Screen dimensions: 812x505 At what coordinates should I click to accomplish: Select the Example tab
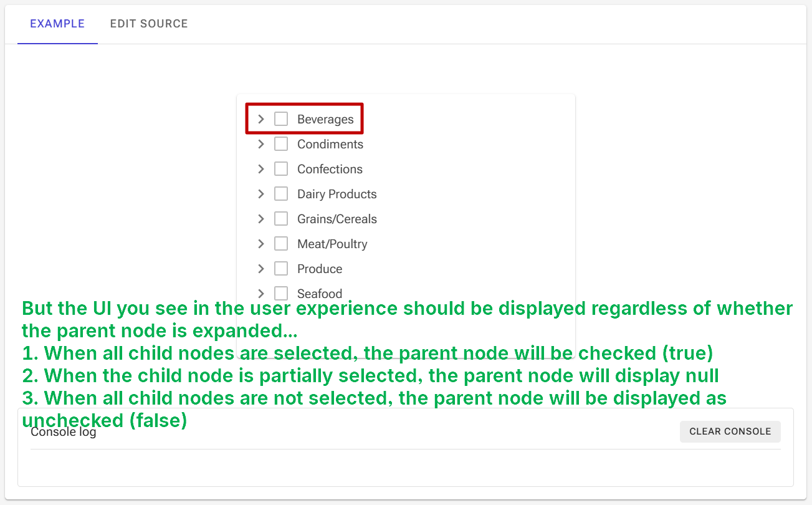coord(57,24)
